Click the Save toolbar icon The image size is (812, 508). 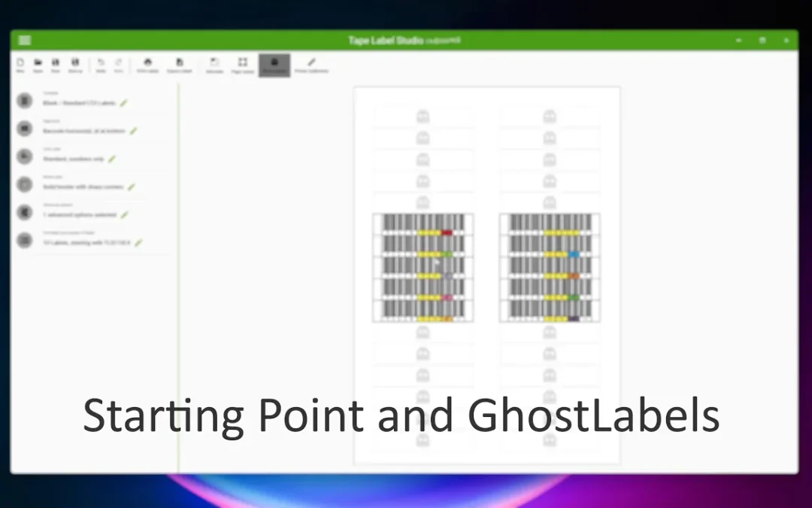click(56, 65)
